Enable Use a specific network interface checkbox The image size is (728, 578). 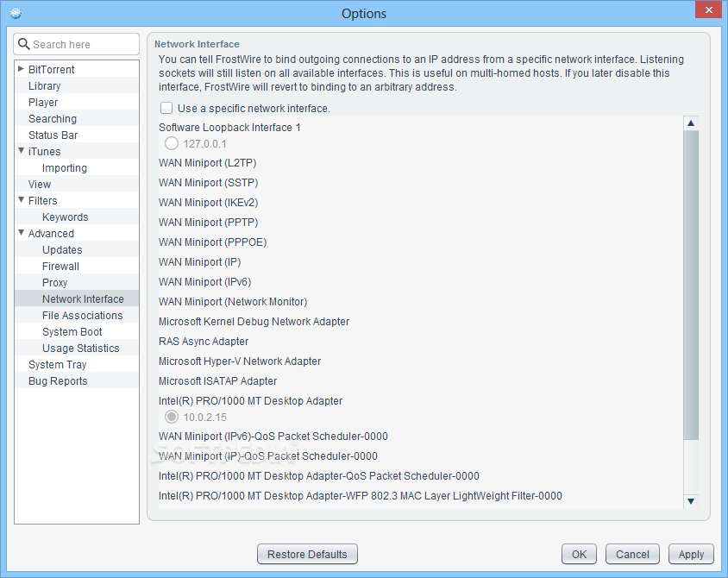[x=166, y=108]
